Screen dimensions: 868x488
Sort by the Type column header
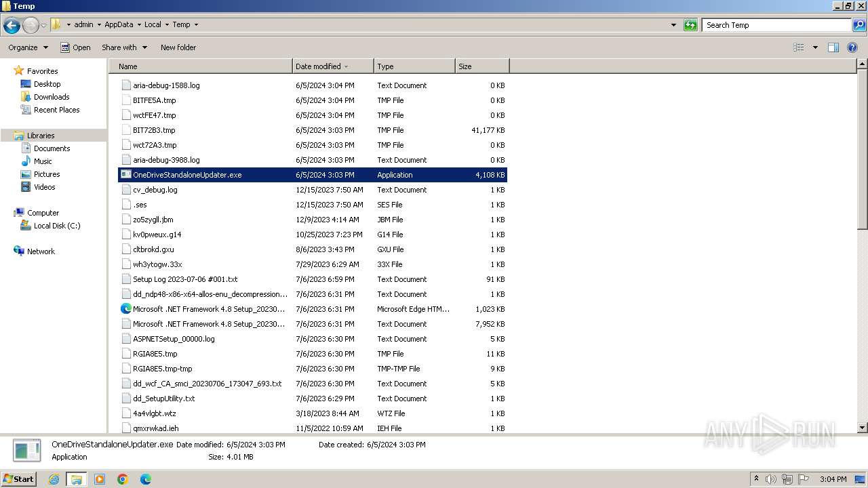(414, 66)
